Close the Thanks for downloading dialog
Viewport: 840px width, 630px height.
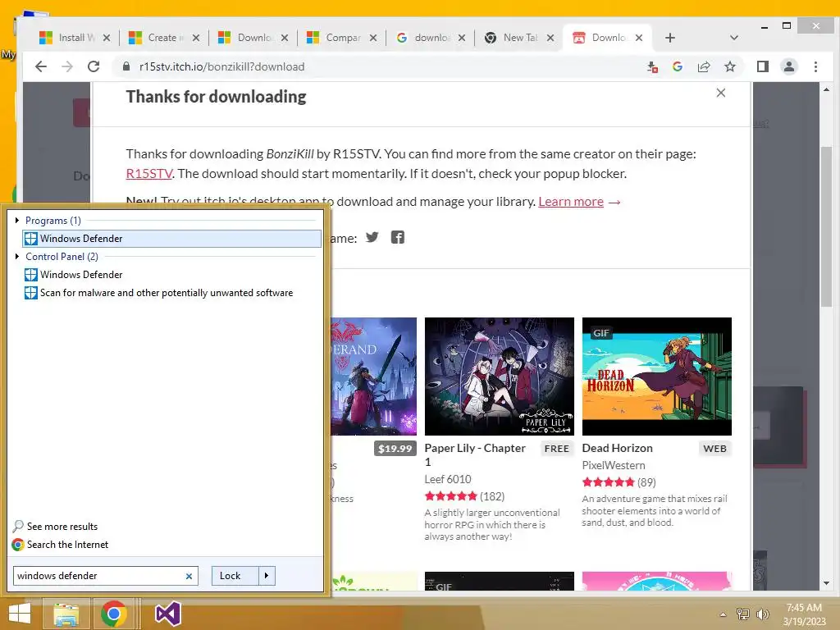(x=720, y=93)
